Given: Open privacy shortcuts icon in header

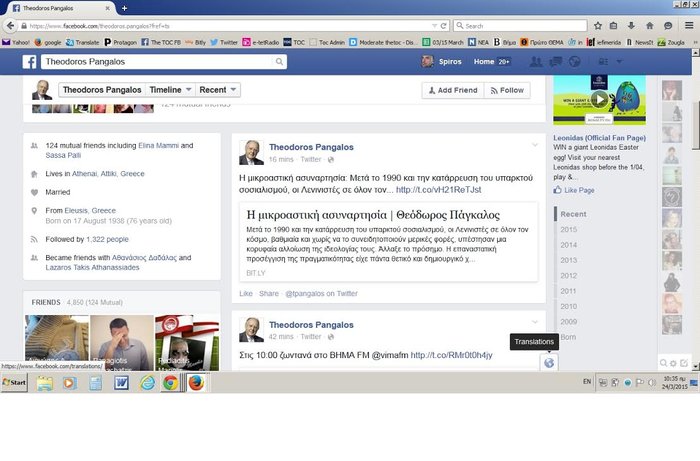Looking at the screenshot, I should [x=603, y=62].
